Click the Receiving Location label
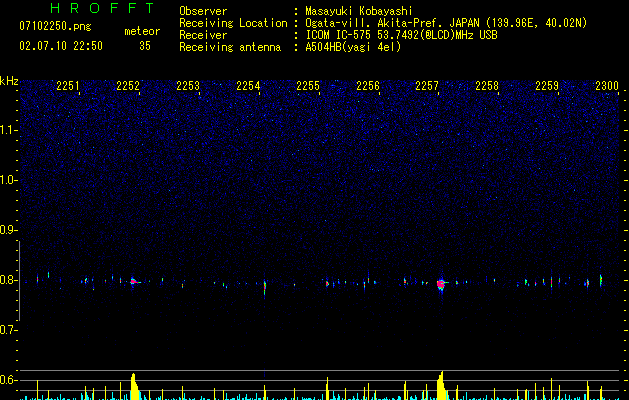 click(x=233, y=23)
